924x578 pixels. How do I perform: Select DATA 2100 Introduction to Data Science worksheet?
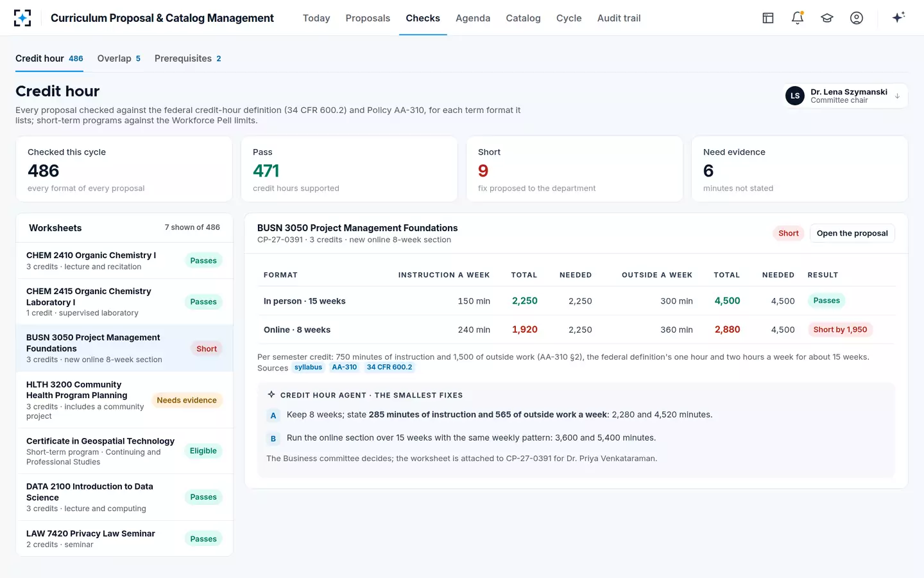coord(124,497)
